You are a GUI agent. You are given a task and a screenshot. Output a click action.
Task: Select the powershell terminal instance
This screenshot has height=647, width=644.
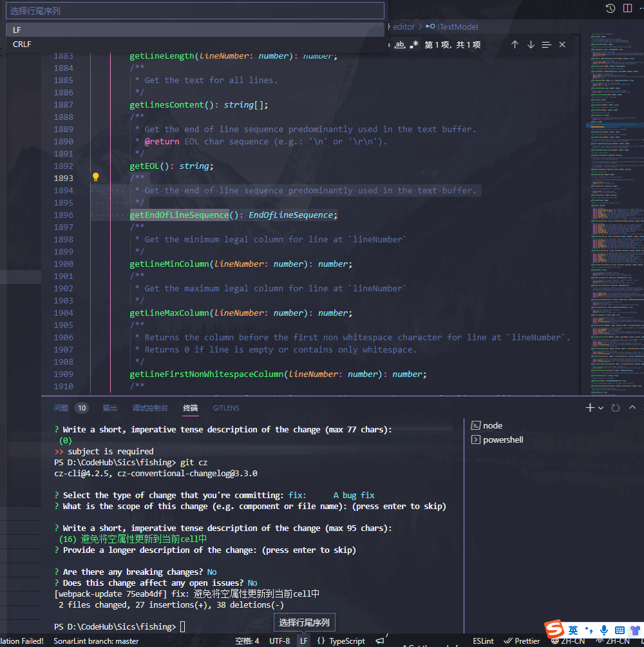[497, 440]
